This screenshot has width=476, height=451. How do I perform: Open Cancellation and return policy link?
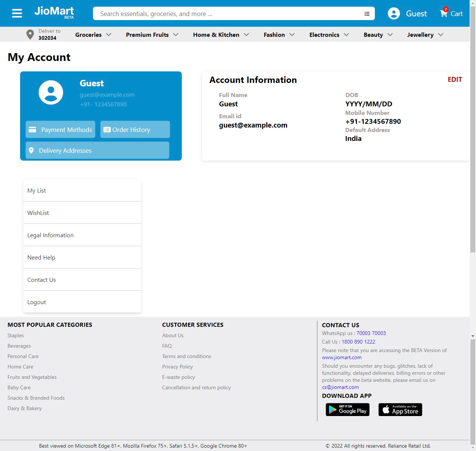tap(196, 387)
